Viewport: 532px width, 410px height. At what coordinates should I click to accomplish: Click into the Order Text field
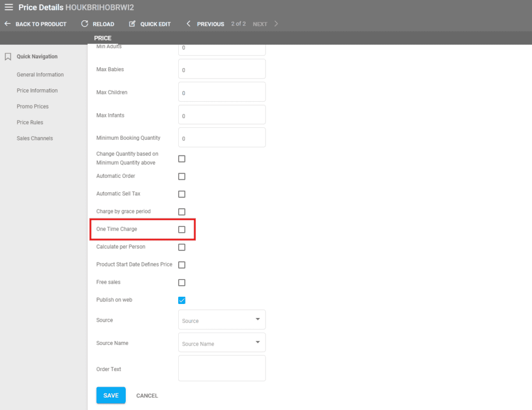point(222,368)
